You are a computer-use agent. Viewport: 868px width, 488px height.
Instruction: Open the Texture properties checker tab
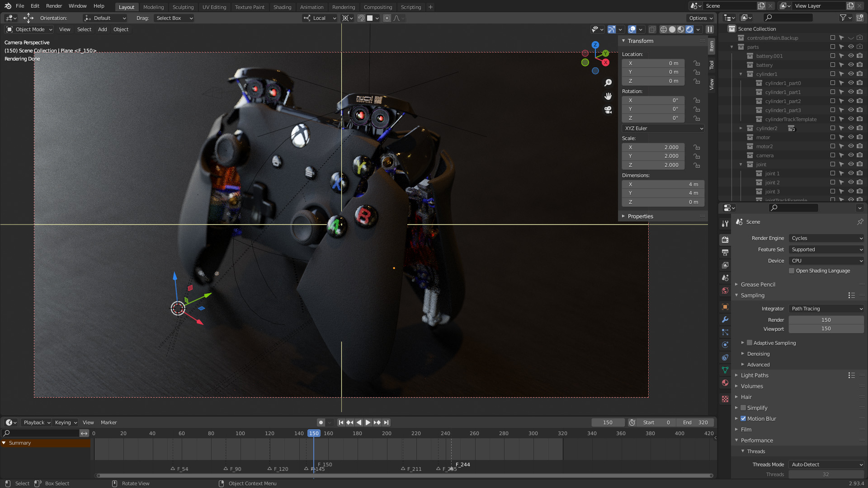(725, 399)
